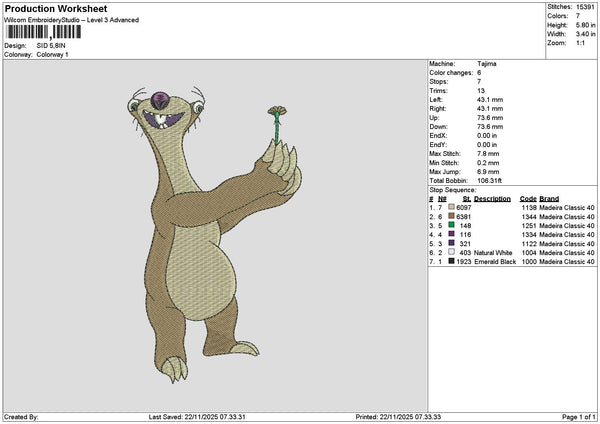Click the Natural White description

pos(493,253)
